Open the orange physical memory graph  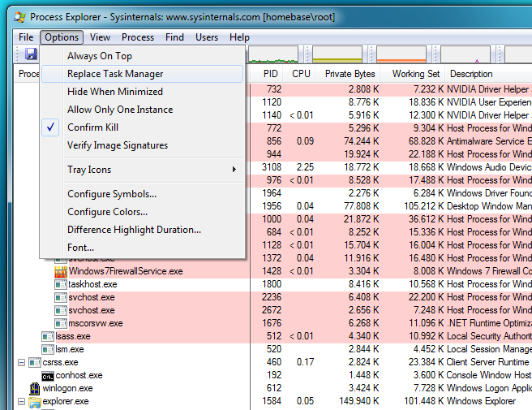pyautogui.click(x=401, y=54)
